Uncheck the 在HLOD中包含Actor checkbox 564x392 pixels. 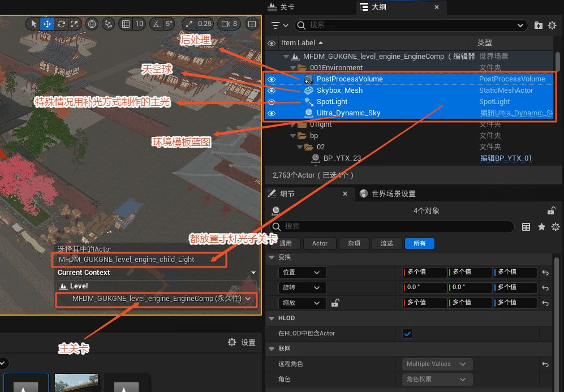pyautogui.click(x=407, y=334)
